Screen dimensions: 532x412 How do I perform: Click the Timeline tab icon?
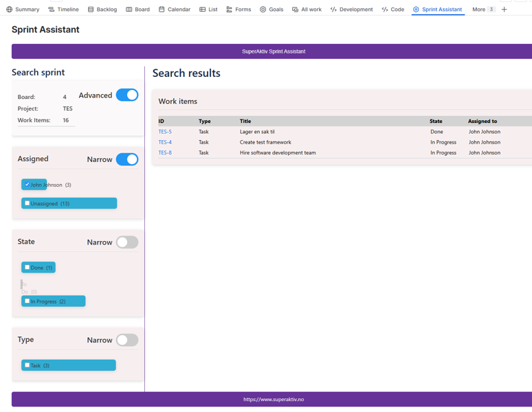(x=52, y=10)
